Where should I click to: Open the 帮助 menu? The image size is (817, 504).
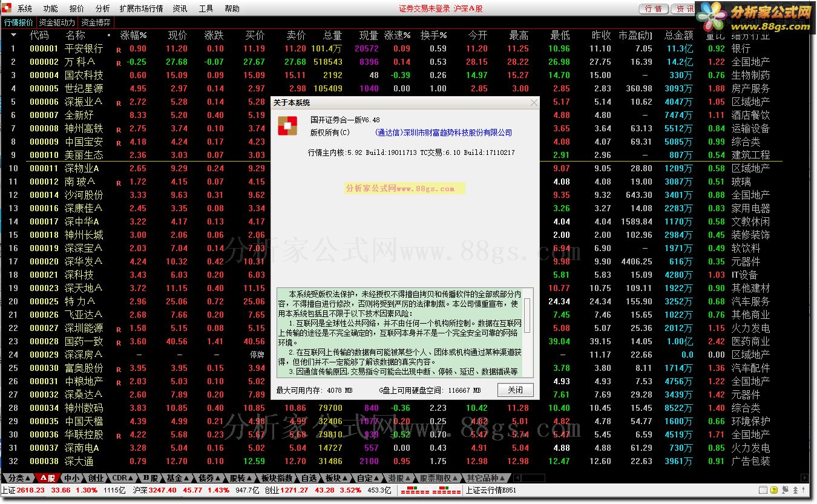232,9
